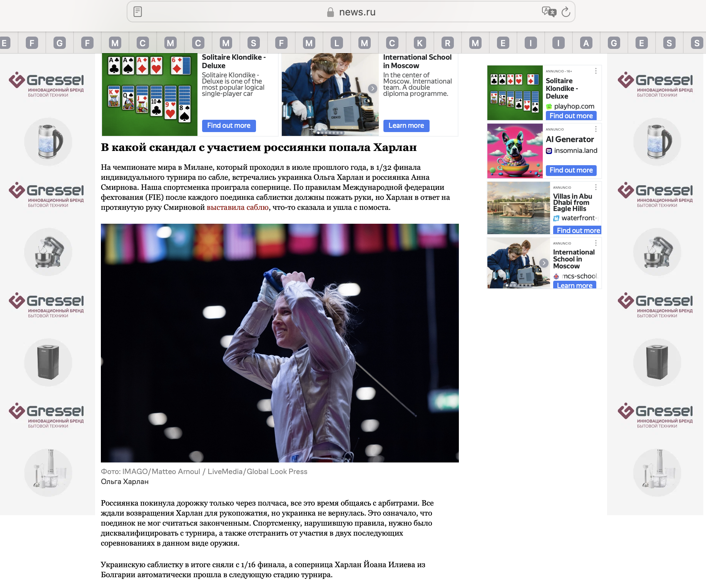Reload the page with the refresh icon
The image size is (706, 588).
(x=565, y=12)
